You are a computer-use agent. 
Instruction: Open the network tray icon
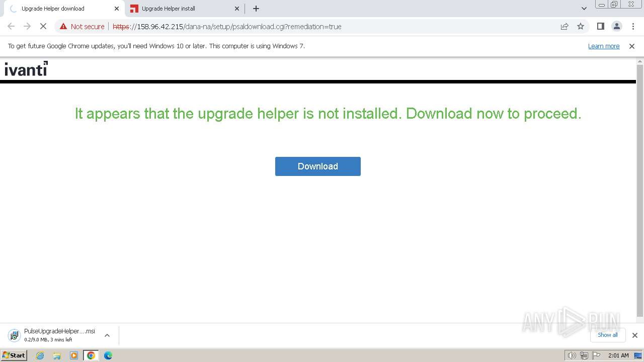tap(584, 355)
